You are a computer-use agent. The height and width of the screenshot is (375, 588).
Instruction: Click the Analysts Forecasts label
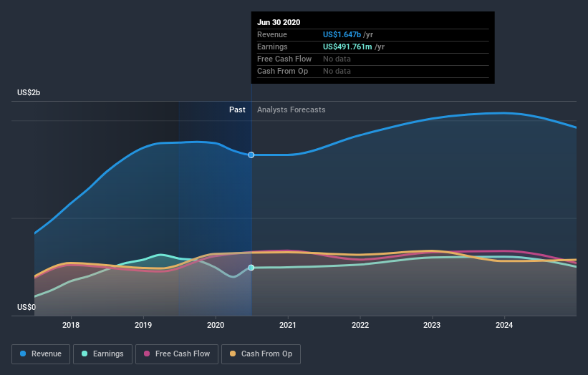tap(291, 109)
